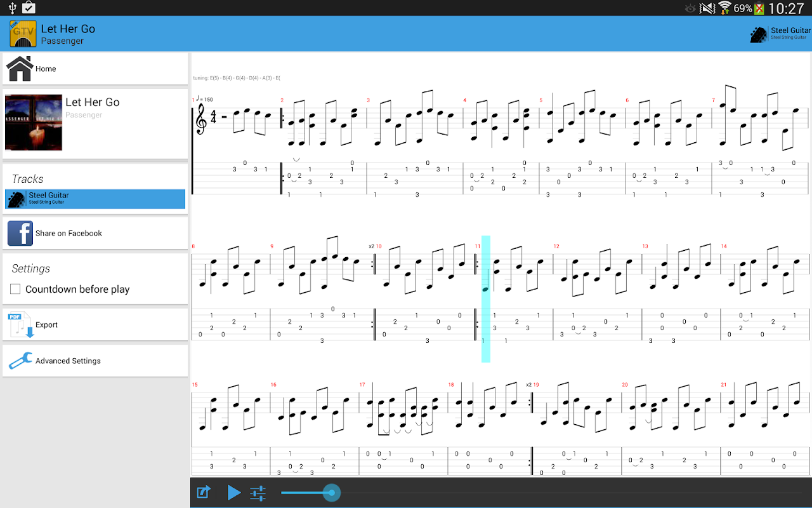This screenshot has height=508, width=812.
Task: Adjust the playback speed slider handle
Action: [331, 492]
